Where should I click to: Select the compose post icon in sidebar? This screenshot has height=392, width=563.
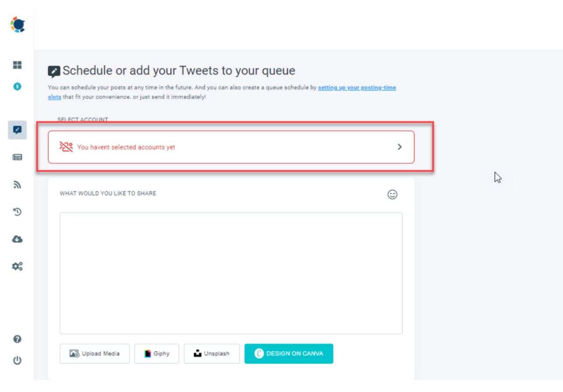tap(17, 130)
